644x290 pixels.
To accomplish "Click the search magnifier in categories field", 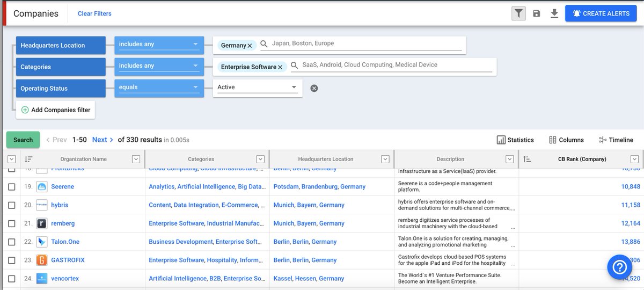I will [294, 66].
